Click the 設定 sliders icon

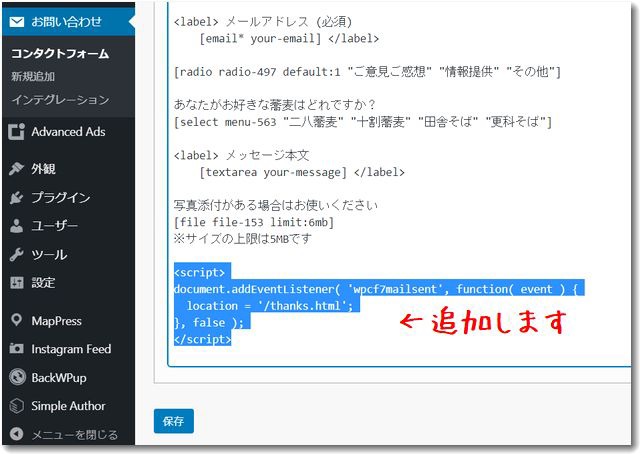point(16,282)
